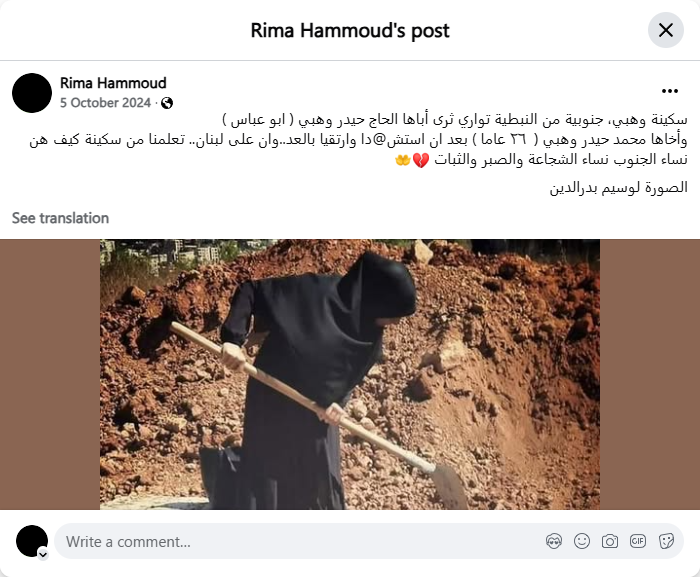Viewport: 700px width, 577px height.
Task: Click the public audience globe icon
Action: coord(167,103)
